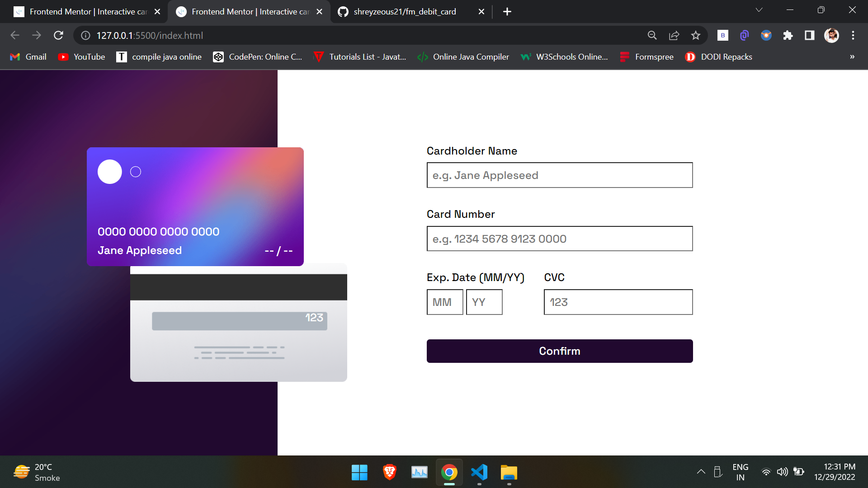Launch Visual Studio Code from the taskbar
Screen dimensions: 868x488
click(x=479, y=472)
